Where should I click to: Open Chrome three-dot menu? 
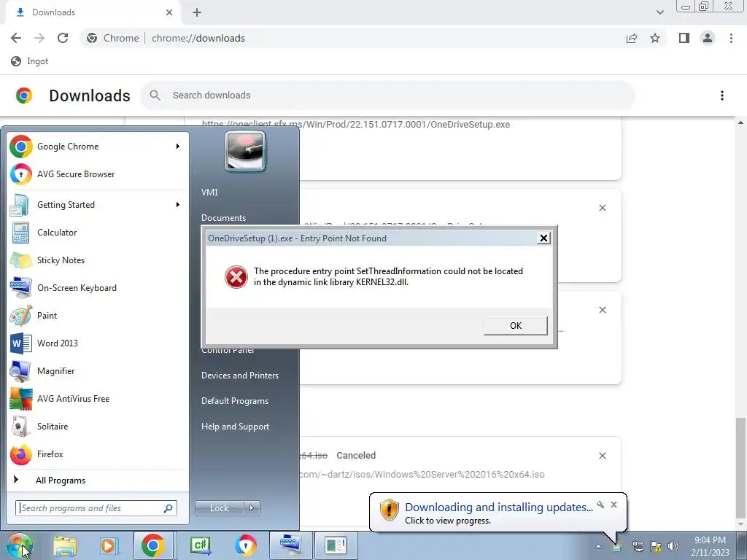pos(731,38)
